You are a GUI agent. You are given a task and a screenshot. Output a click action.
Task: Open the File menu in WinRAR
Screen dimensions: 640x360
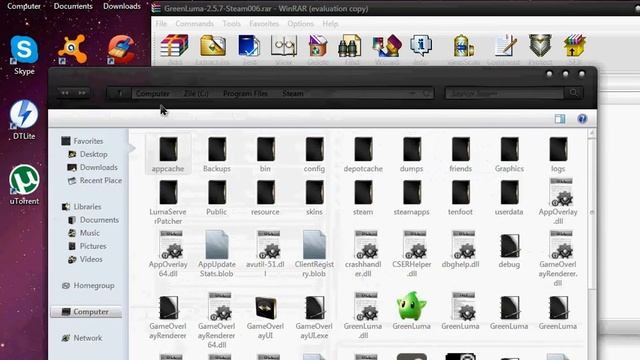point(161,24)
